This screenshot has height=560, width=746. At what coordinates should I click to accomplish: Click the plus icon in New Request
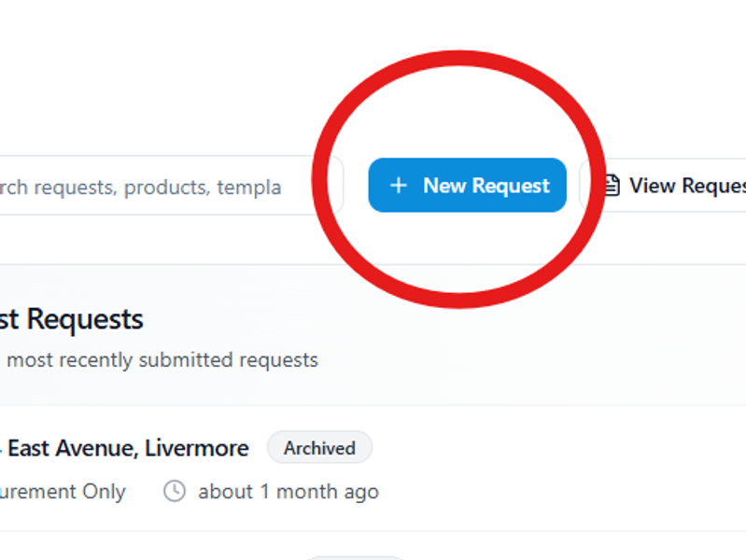click(x=399, y=186)
